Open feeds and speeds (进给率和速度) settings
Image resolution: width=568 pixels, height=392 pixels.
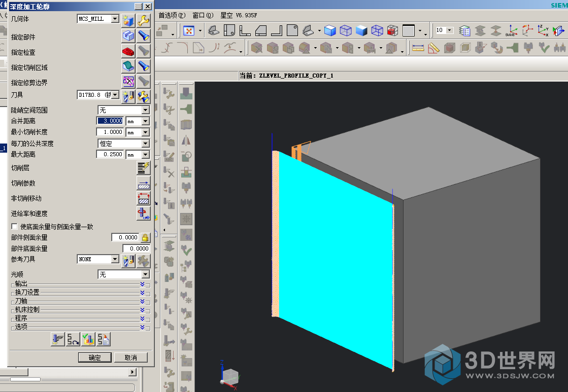coord(144,213)
